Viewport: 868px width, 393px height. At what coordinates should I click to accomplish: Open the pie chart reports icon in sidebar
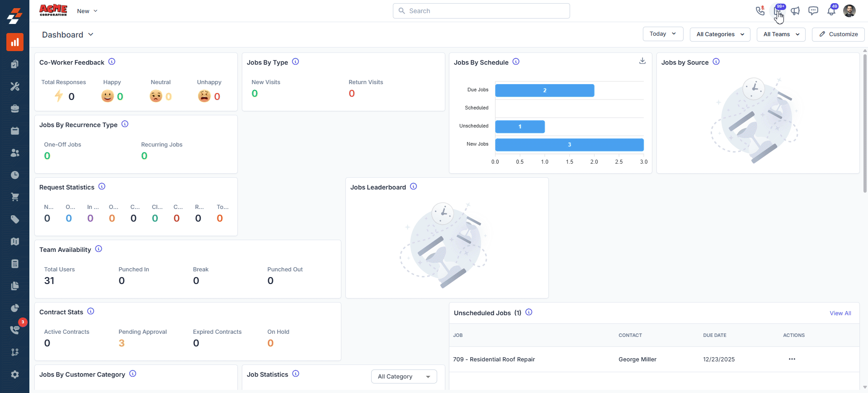15,308
